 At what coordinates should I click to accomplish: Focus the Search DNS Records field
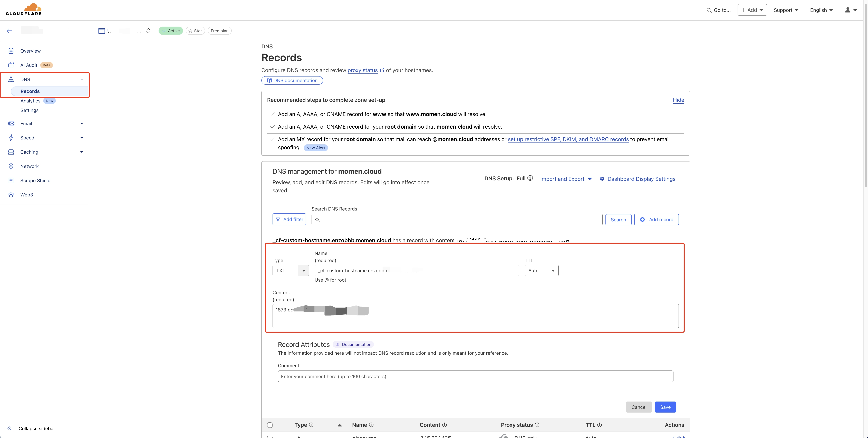(x=457, y=220)
